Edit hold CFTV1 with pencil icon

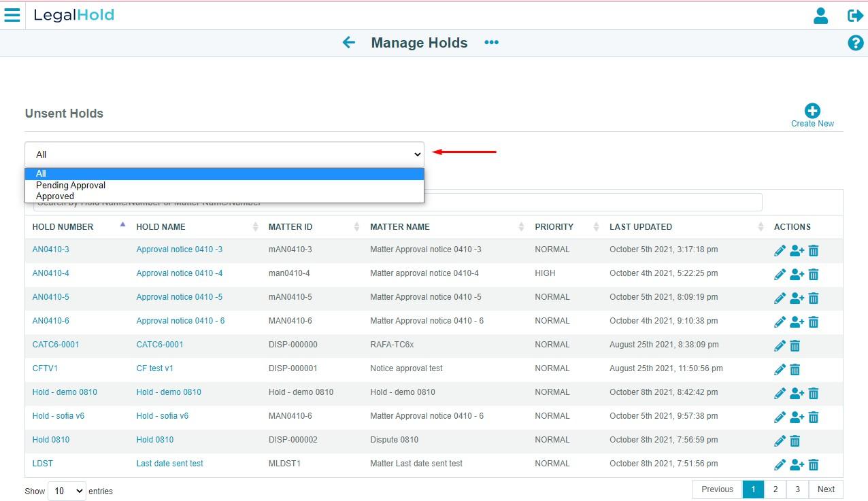[x=780, y=370]
